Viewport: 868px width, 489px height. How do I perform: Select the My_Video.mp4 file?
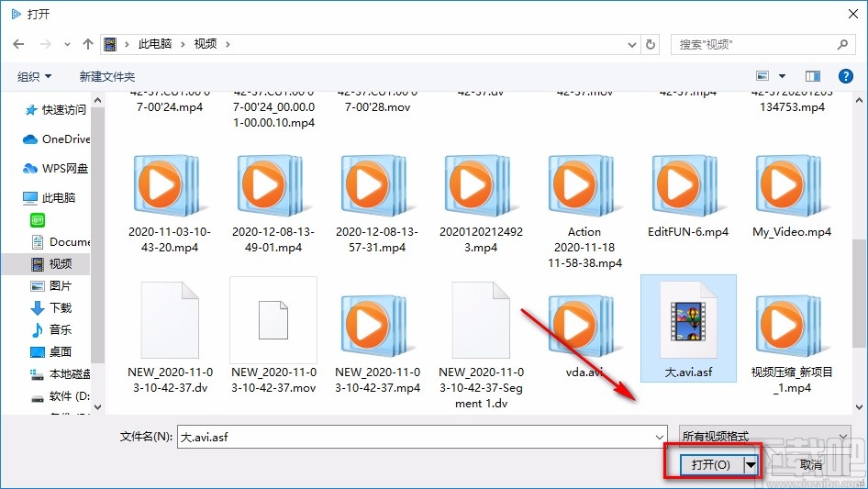[x=792, y=197]
